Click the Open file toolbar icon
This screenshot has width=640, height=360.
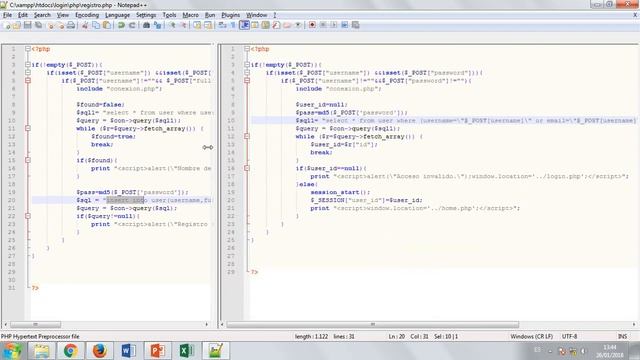[x=16, y=25]
